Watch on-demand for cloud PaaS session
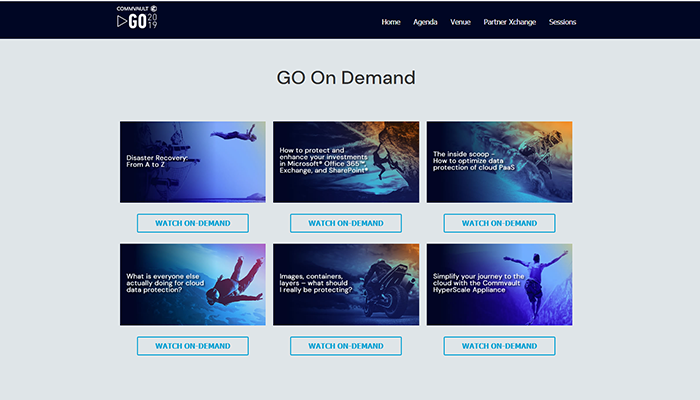 pos(500,223)
